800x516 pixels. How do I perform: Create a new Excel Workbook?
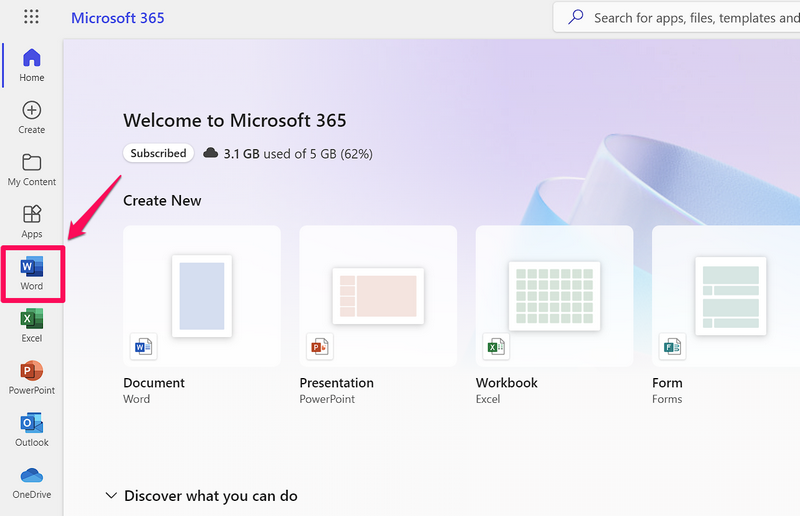[554, 294]
